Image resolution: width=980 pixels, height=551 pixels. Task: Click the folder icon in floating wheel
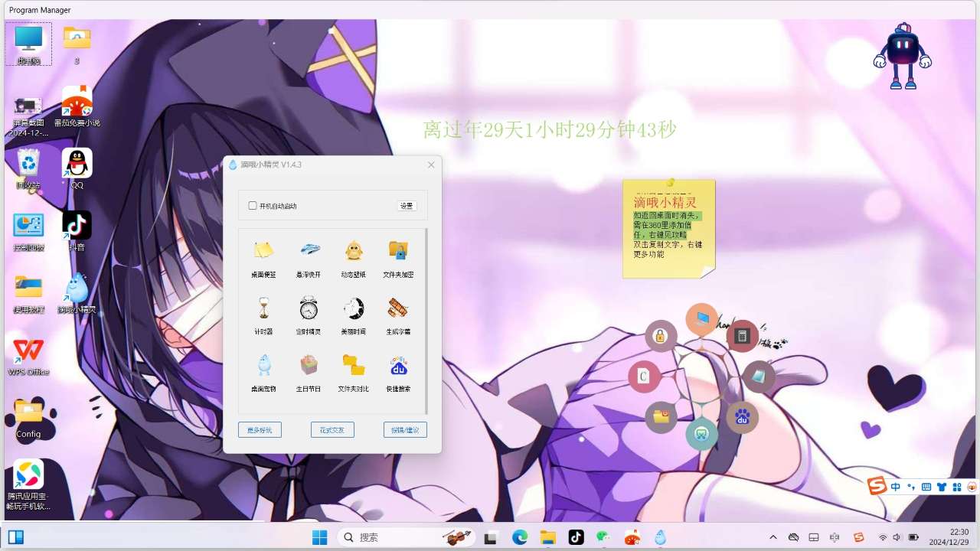coord(661,417)
